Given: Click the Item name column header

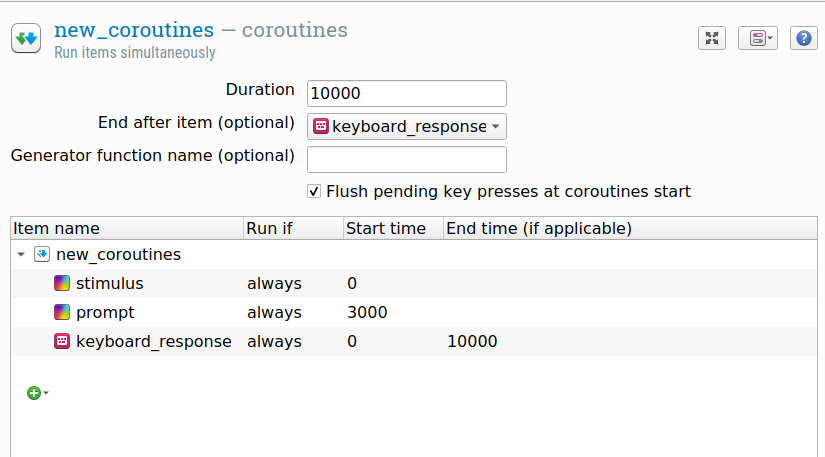Looking at the screenshot, I should [x=56, y=228].
